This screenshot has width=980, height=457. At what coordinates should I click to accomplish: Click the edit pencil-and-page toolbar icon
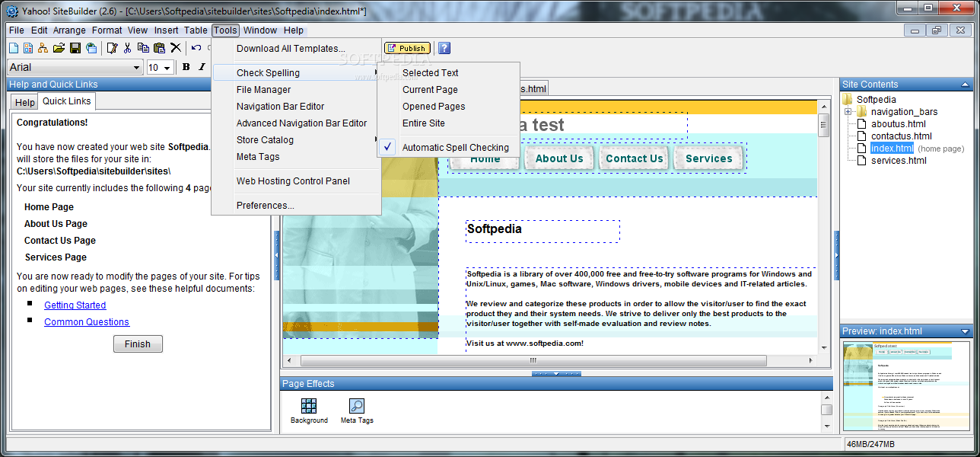113,48
